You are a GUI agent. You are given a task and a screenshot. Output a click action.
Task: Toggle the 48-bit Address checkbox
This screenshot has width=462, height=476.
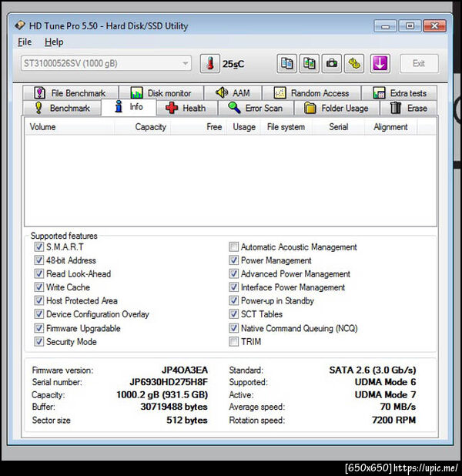38,260
